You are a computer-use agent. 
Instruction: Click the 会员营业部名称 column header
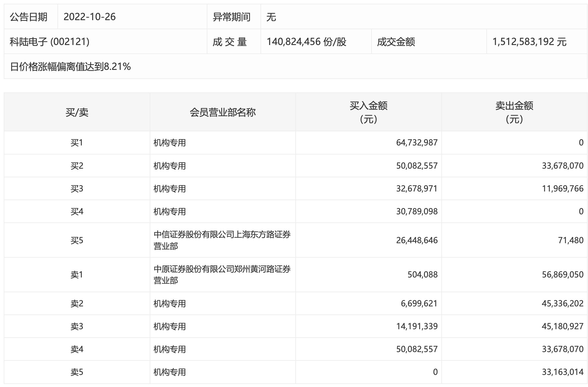point(223,112)
